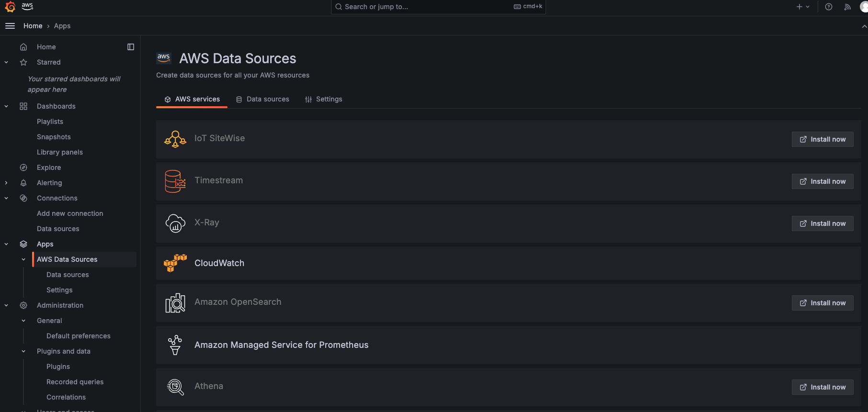Switch to the Settings tab
The image size is (868, 412).
coord(323,99)
